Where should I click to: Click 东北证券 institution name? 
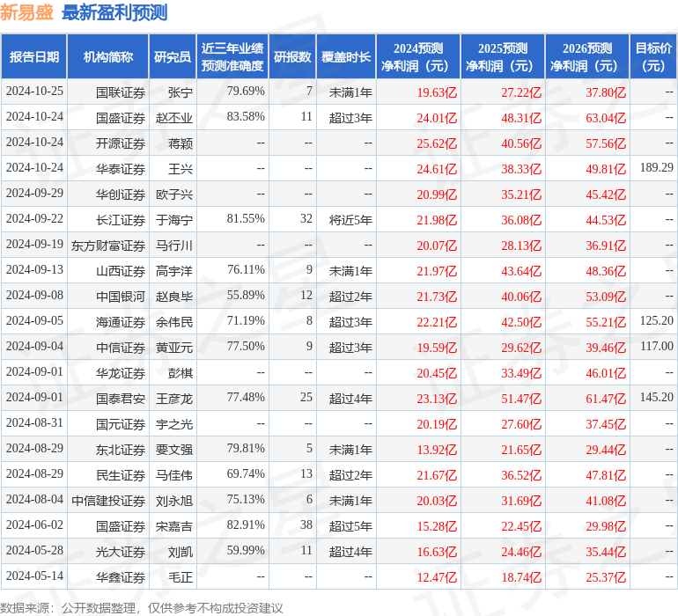(121, 450)
